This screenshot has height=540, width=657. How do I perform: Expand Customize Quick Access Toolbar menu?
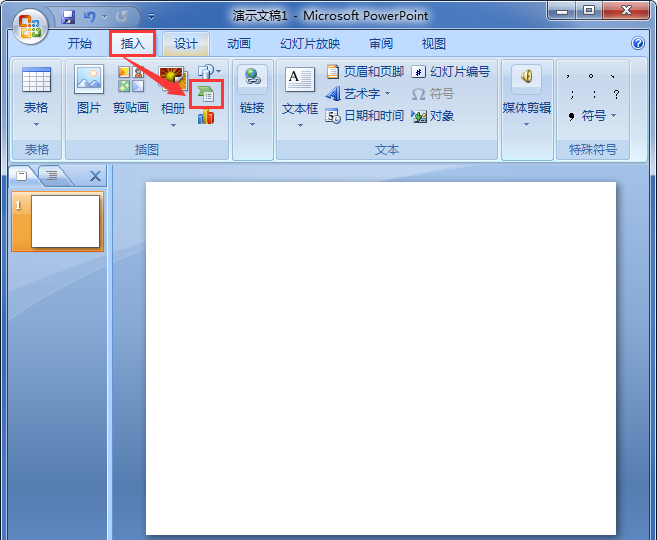tap(152, 17)
